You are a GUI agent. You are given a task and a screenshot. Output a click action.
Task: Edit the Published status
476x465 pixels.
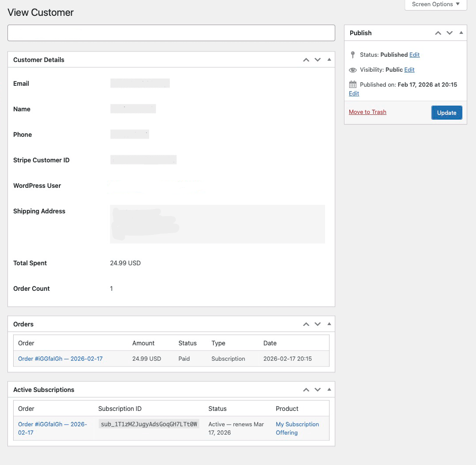[414, 55]
